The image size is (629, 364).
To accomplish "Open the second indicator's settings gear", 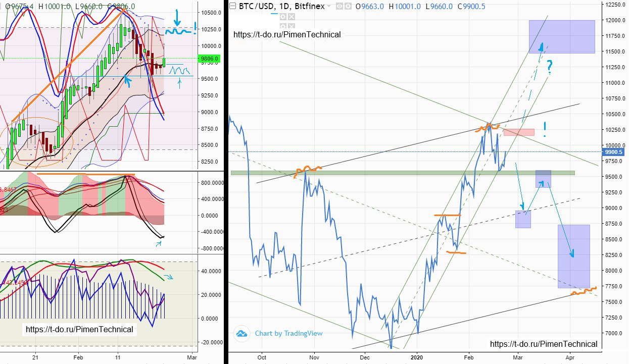I will coord(283,26).
